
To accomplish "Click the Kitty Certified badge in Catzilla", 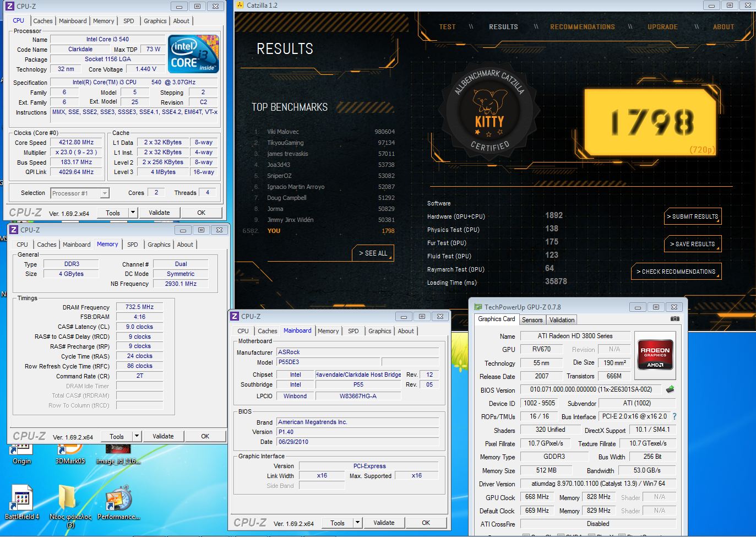I will coord(490,112).
